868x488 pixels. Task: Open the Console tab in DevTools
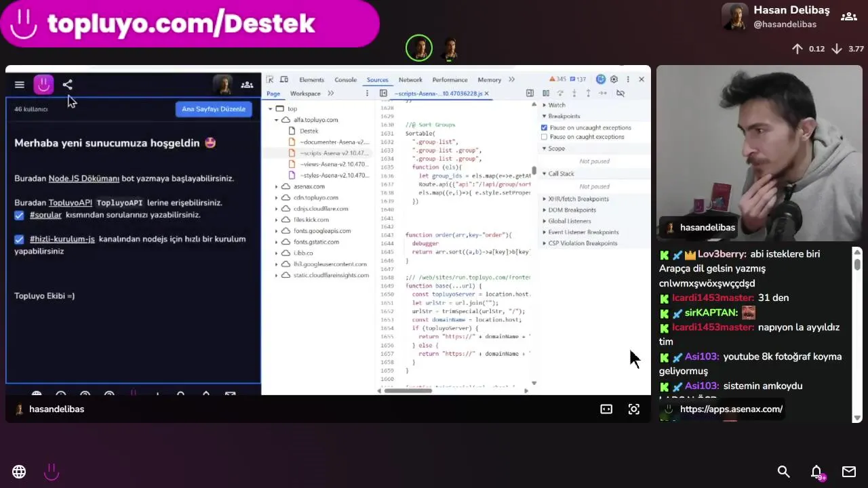click(345, 79)
